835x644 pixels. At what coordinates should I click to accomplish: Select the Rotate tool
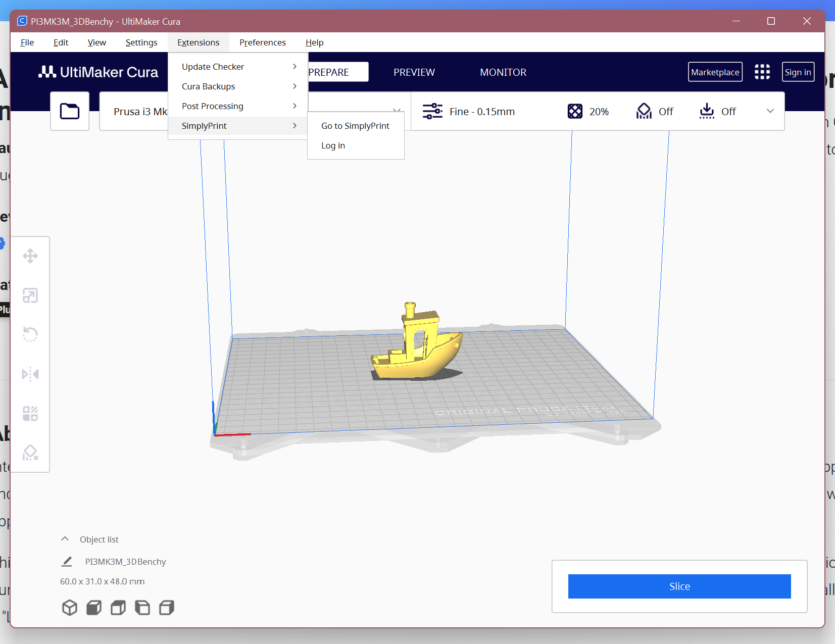(30, 334)
